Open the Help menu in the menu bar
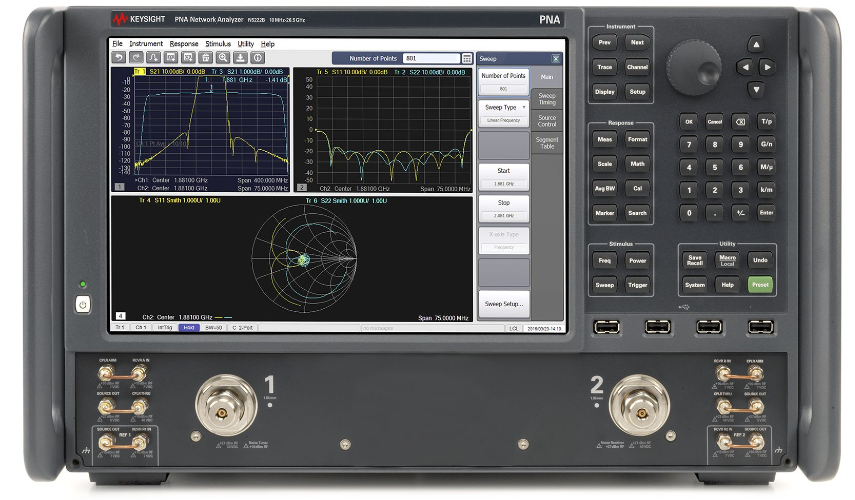 [268, 44]
